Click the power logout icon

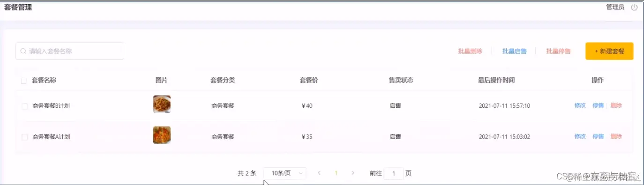coord(634,7)
